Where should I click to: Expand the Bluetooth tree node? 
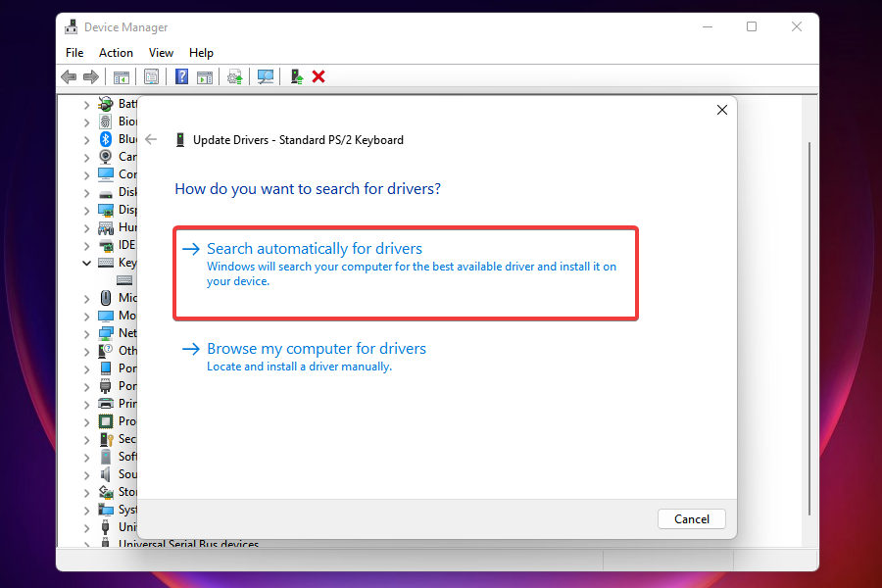point(86,139)
